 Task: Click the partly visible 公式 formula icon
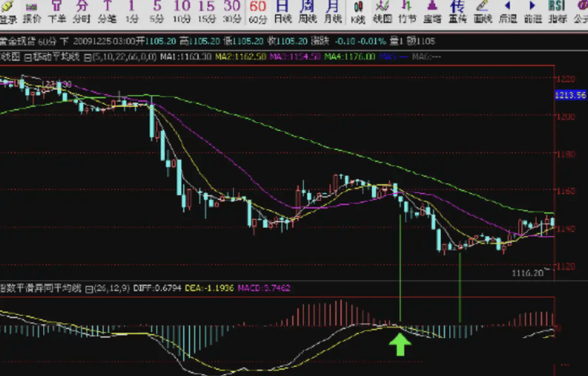(x=581, y=12)
